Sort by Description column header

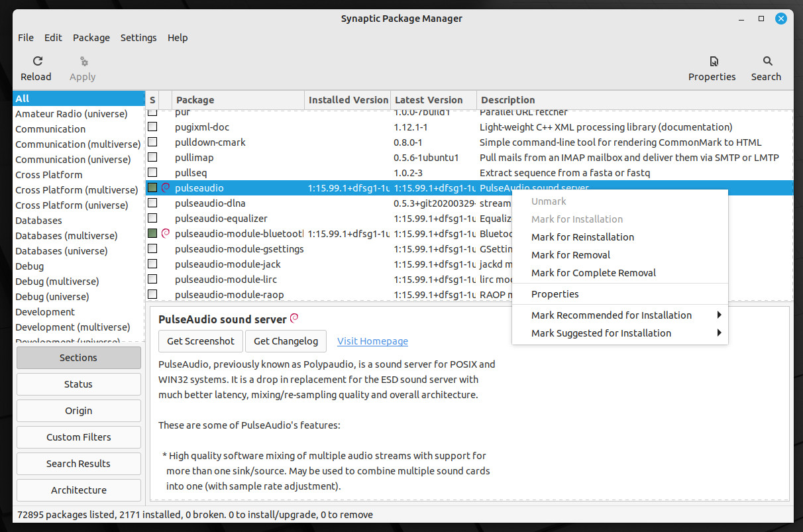coord(635,100)
